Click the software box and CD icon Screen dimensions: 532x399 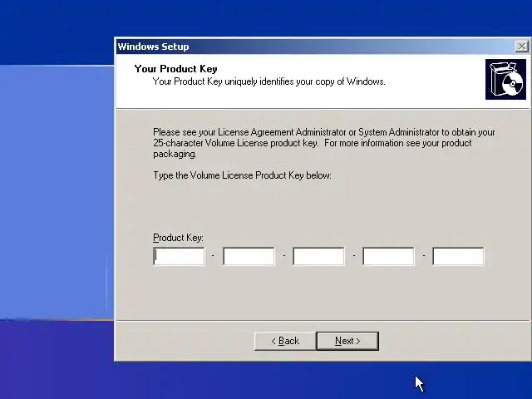505,80
